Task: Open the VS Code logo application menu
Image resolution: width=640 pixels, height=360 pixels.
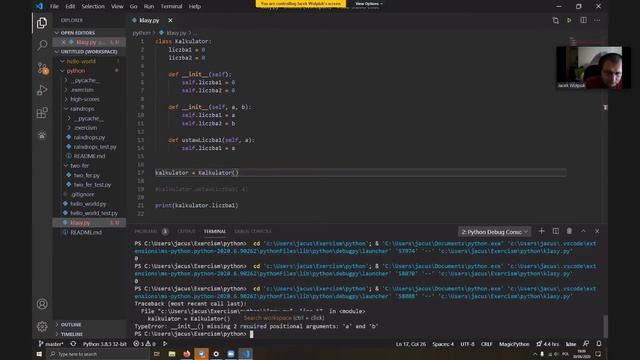Action: point(39,6)
